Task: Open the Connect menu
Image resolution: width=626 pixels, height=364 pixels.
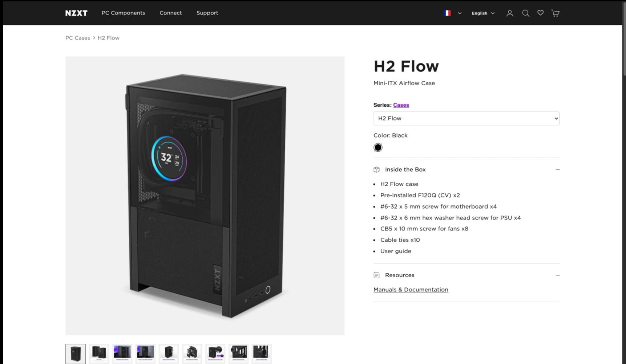Action: [171, 13]
